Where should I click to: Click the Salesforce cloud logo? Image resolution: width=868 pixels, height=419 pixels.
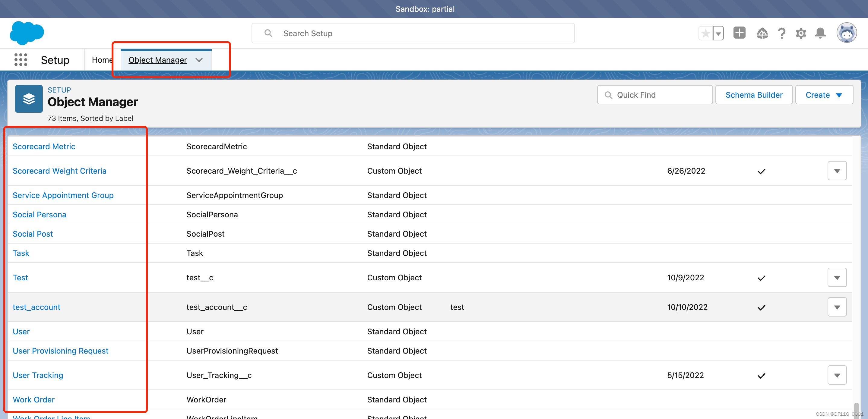coord(27,33)
